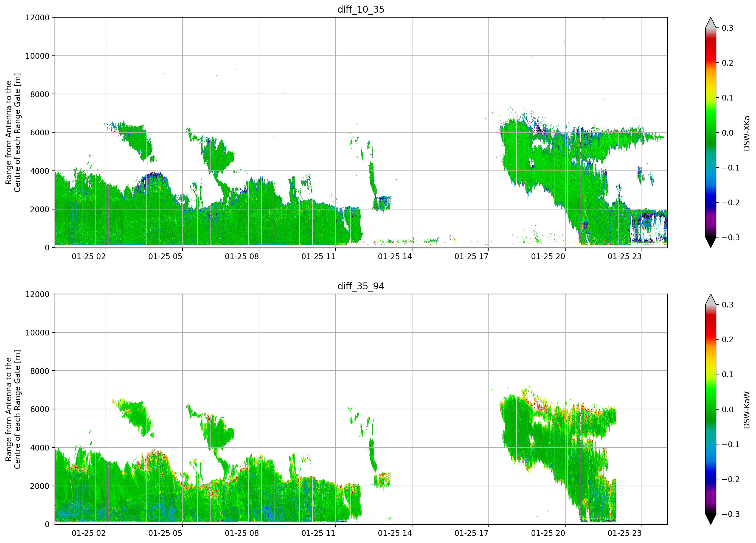Select '01-25 02' time tick under diff_10_35
Viewport: 756px width, 543px height.
tap(89, 256)
